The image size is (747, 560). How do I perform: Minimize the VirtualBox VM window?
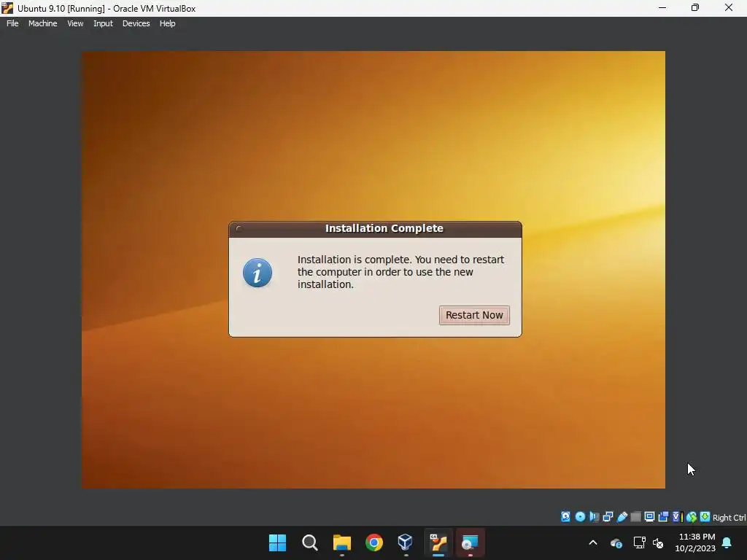pos(662,8)
